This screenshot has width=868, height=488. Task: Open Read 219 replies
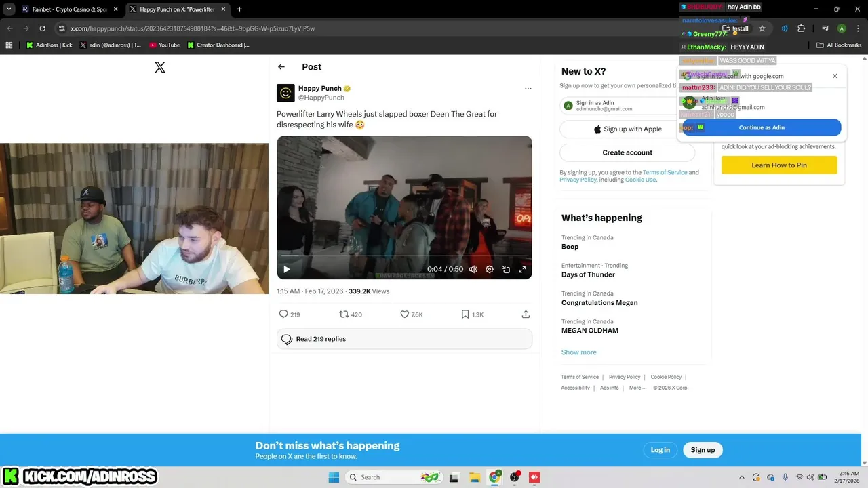[x=404, y=339]
